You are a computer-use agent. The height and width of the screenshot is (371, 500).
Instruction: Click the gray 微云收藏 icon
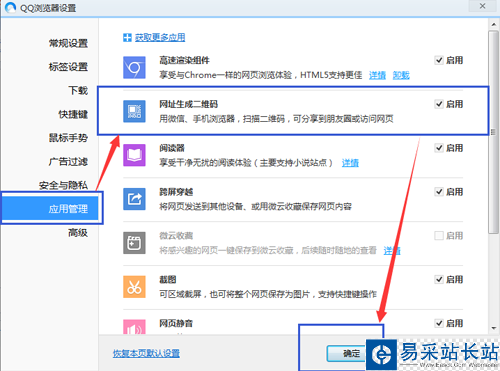click(134, 243)
